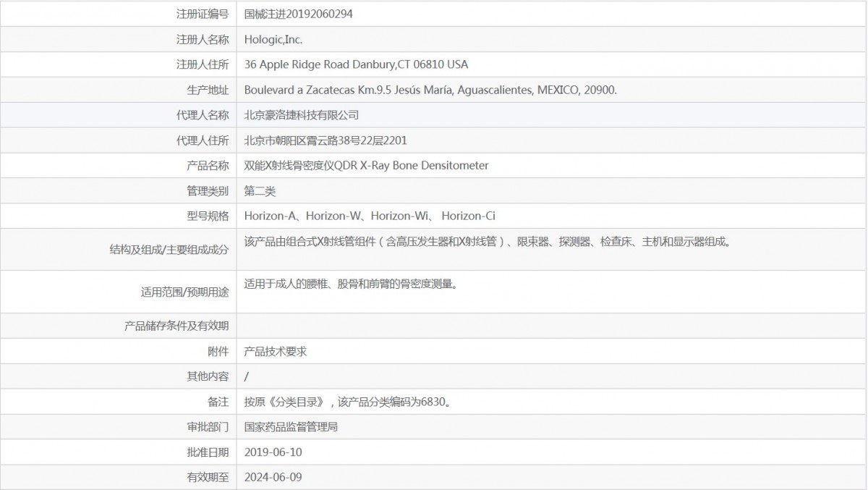Select the 有效期至 label
868x490 pixels.
(208, 478)
